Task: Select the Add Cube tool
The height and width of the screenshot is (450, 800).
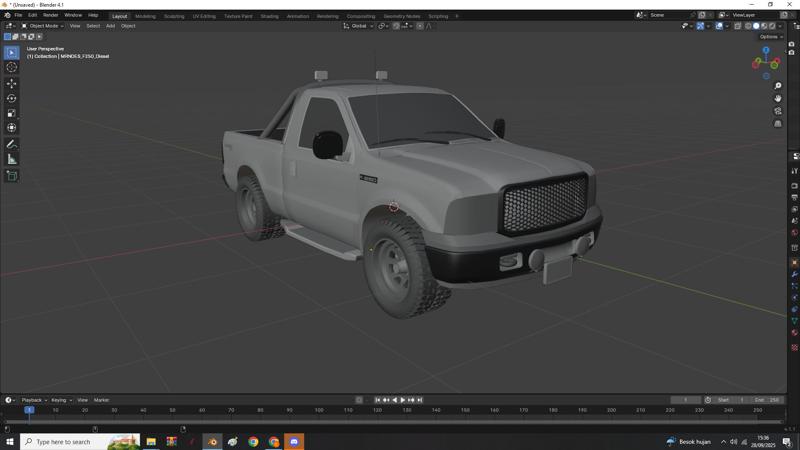Action: tap(12, 176)
